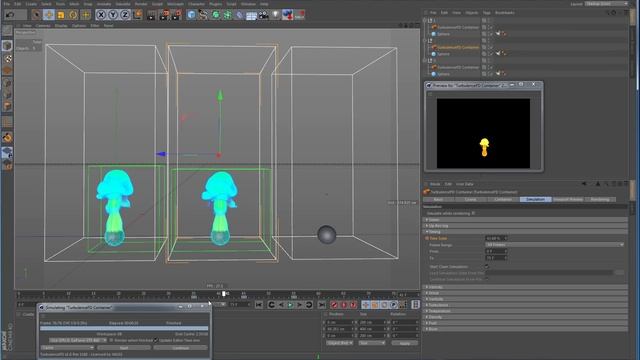Toggle the Y axis lock

click(x=113, y=15)
